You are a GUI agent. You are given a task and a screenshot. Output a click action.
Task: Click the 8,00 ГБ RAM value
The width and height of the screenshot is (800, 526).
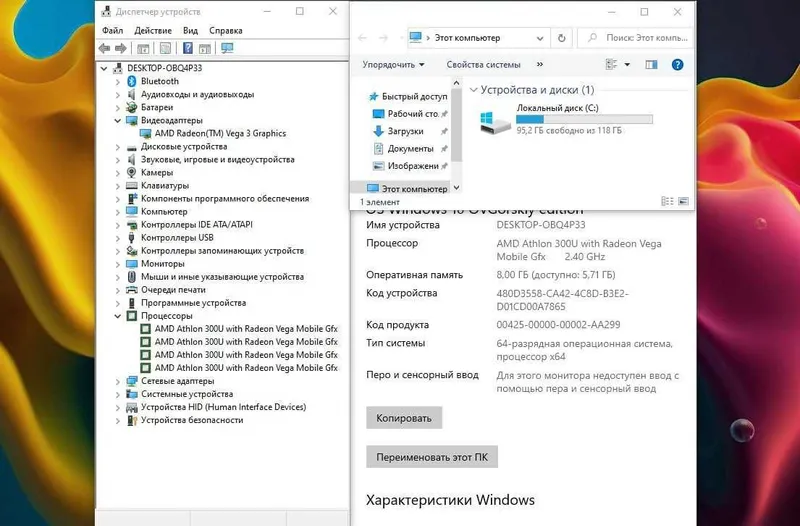click(x=556, y=275)
